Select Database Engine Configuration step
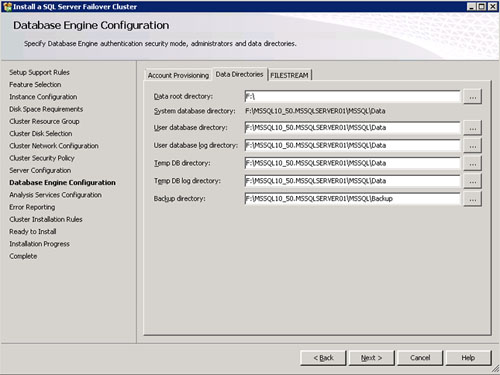The width and height of the screenshot is (500, 375). point(62,183)
